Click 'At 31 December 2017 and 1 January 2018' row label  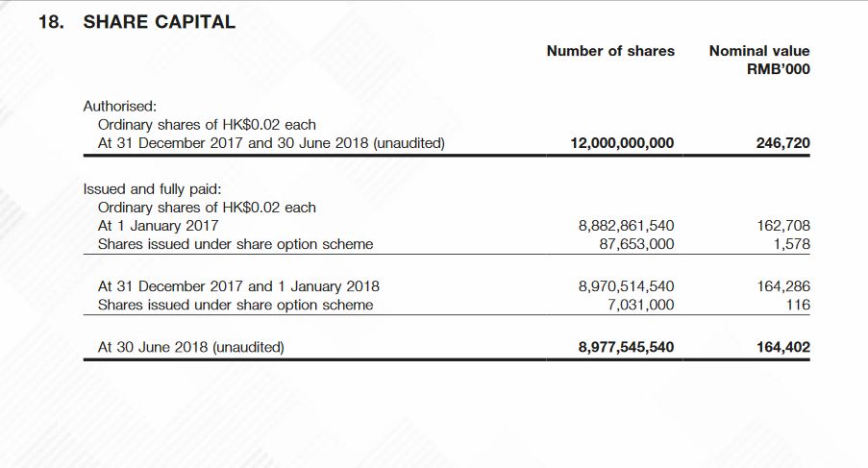coord(238,286)
